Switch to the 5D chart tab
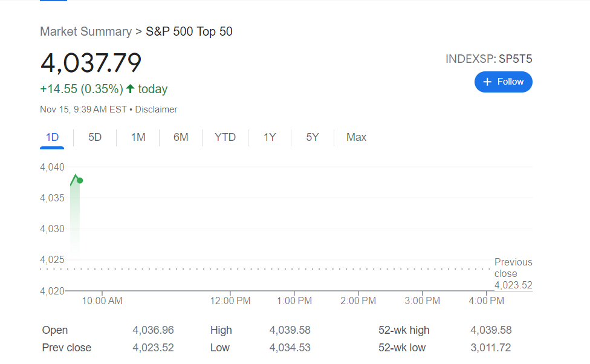 95,137
